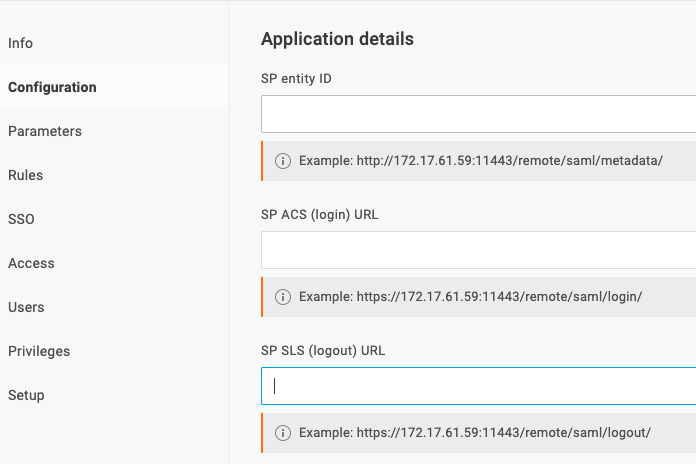Click into the SP ACS (login) URL field
Screen dimensions: 696x464
(478, 250)
